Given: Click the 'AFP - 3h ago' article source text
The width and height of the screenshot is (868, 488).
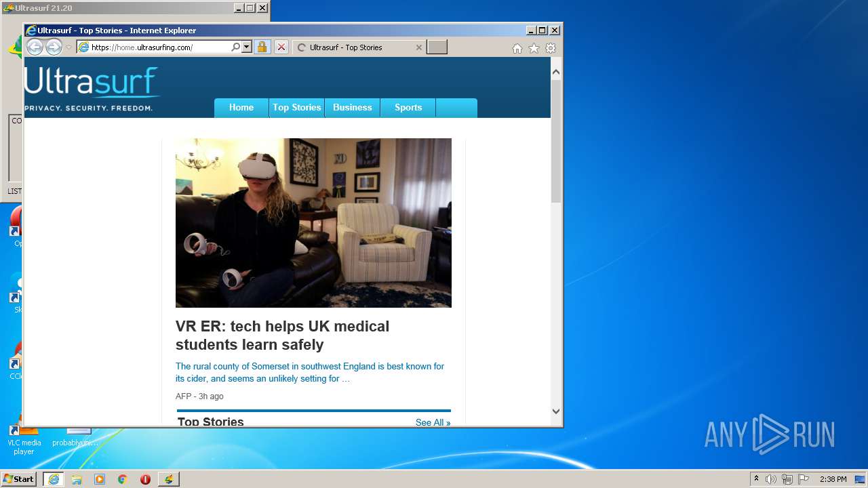Looking at the screenshot, I should [x=199, y=396].
